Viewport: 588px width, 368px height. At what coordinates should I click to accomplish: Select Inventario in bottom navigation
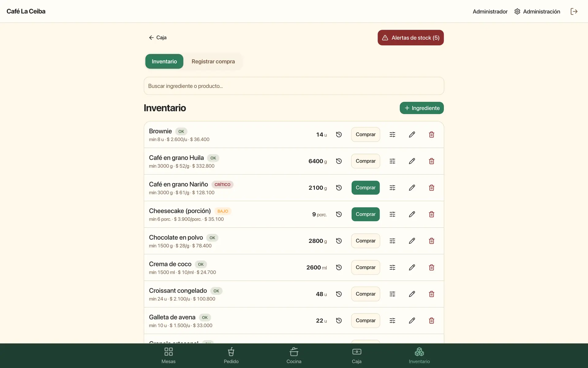pyautogui.click(x=419, y=356)
